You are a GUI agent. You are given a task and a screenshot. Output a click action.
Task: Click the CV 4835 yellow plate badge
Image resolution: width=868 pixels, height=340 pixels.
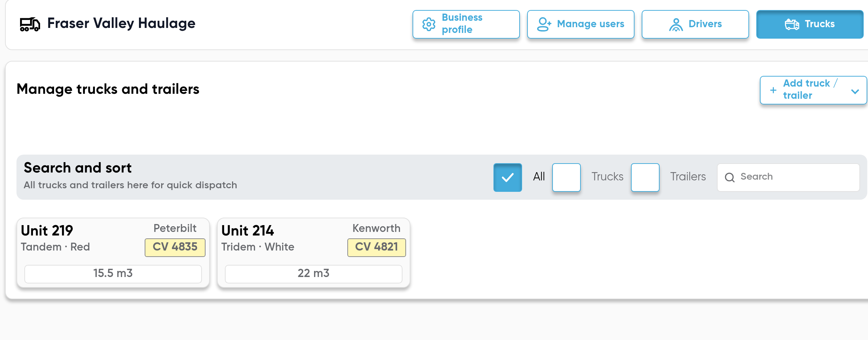pyautogui.click(x=175, y=247)
